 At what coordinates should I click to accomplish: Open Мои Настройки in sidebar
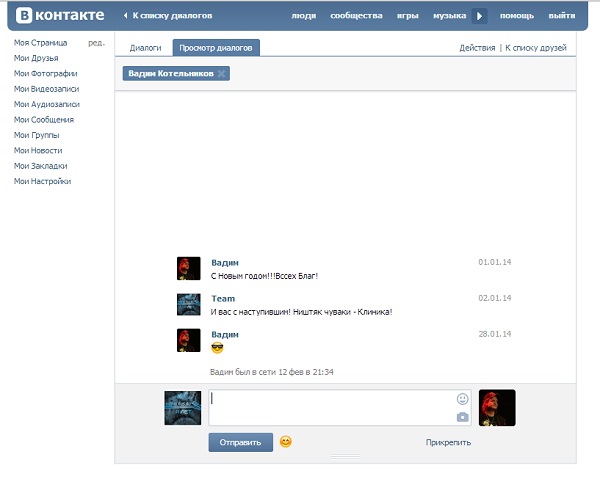[43, 181]
